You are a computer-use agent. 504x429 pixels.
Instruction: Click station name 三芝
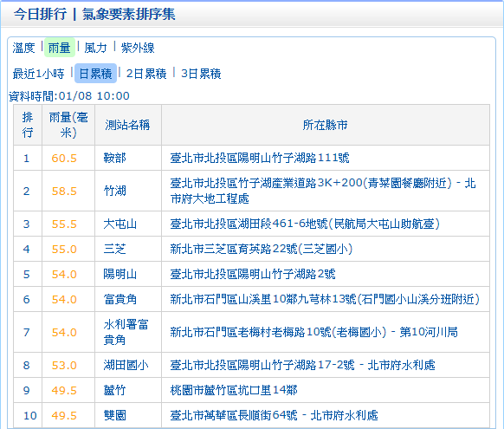pyautogui.click(x=115, y=249)
